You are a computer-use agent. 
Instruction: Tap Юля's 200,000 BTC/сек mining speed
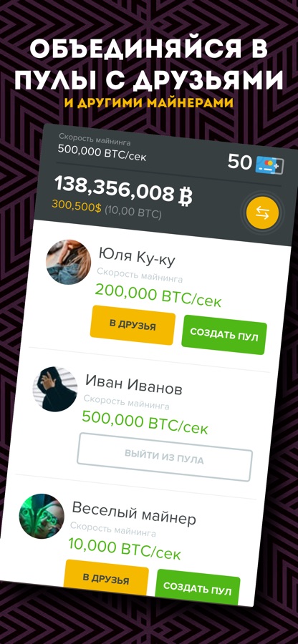click(x=158, y=296)
